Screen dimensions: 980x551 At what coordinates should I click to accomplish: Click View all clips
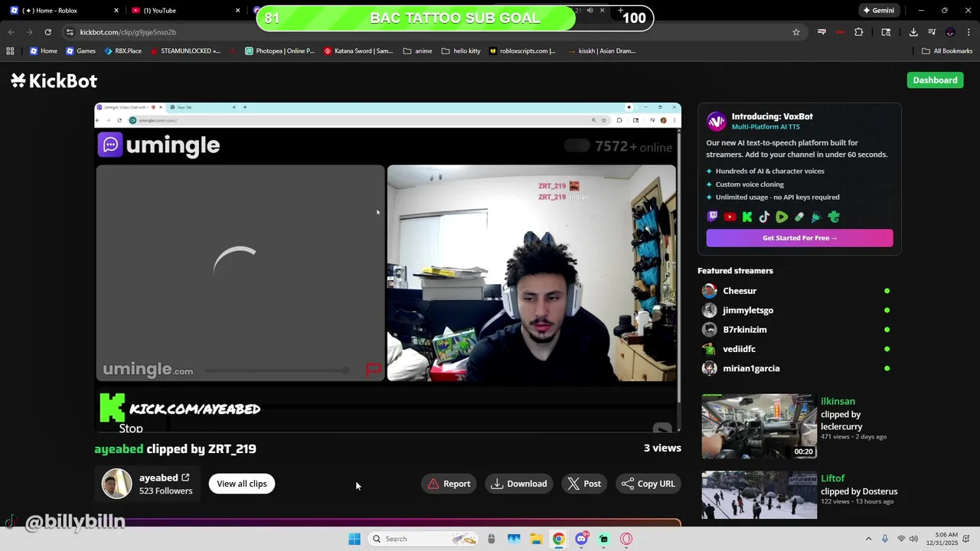(242, 484)
